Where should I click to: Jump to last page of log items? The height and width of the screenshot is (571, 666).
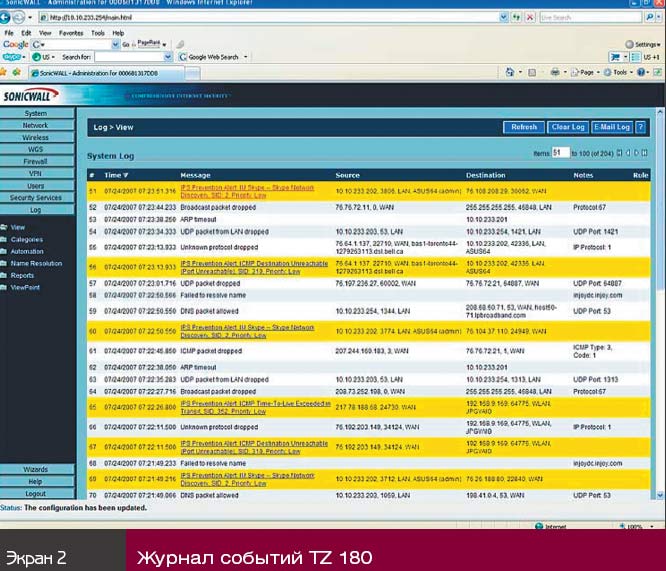(x=645, y=152)
